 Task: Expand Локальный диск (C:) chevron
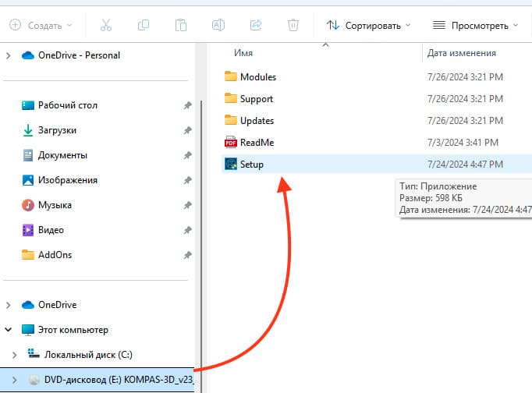coord(14,355)
